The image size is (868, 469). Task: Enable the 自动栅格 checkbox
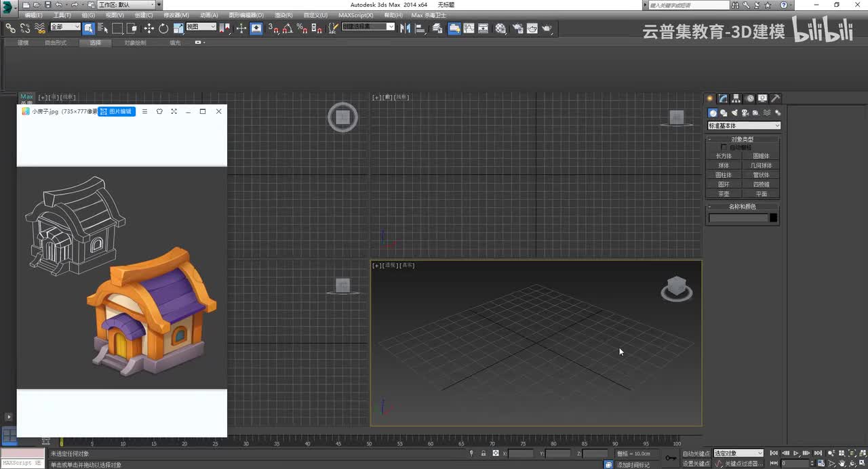pos(724,147)
